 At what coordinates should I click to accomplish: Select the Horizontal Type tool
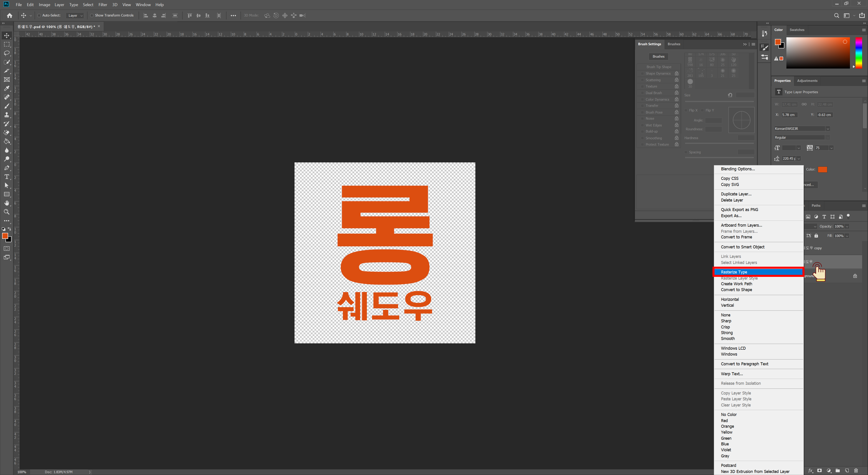point(7,177)
